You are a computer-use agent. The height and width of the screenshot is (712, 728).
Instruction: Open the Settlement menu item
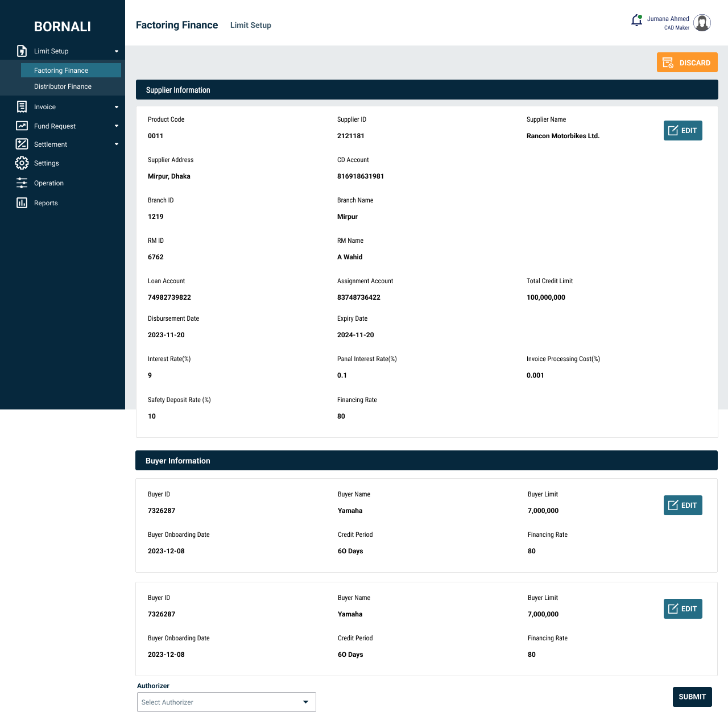[51, 144]
